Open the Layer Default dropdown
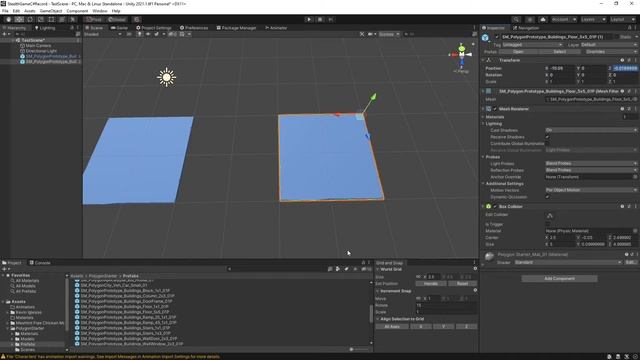 point(608,44)
